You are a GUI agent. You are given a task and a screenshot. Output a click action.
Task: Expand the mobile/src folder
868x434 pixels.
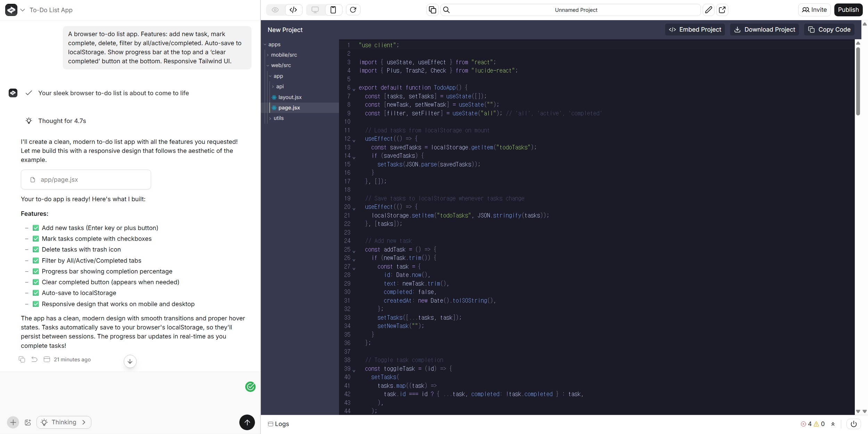[284, 55]
